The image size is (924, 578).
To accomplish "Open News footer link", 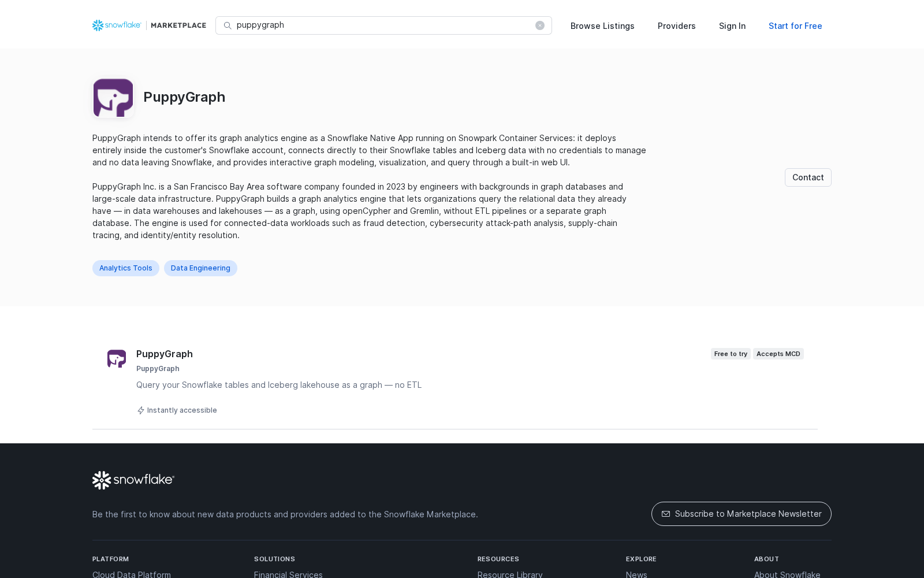I will [636, 575].
